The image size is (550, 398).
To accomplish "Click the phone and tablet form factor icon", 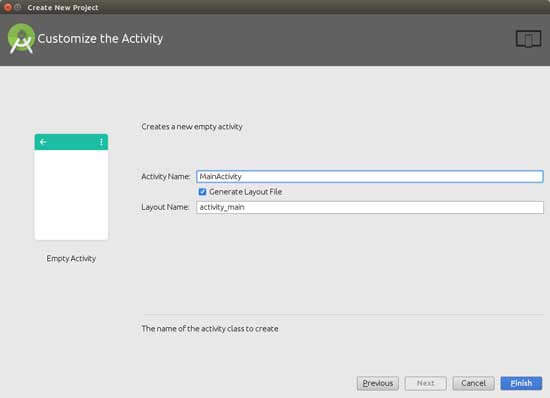I will [528, 39].
